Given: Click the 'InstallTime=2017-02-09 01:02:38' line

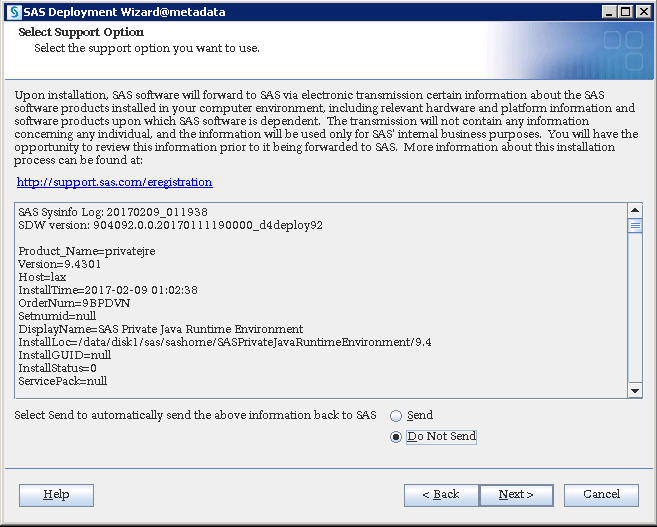Looking at the screenshot, I should click(x=108, y=290).
